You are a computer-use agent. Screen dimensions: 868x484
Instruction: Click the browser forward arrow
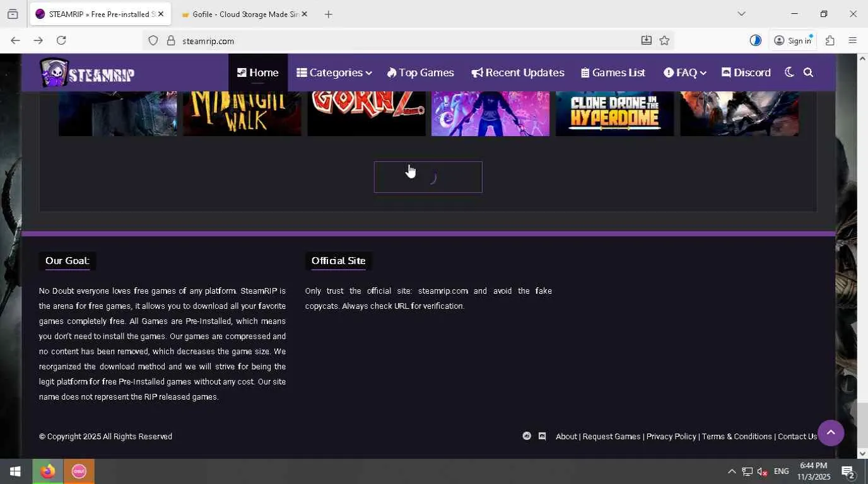click(x=38, y=40)
